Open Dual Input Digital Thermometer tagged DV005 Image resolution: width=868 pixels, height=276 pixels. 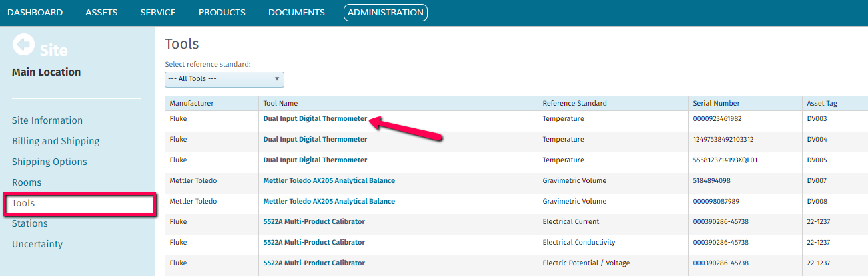315,160
